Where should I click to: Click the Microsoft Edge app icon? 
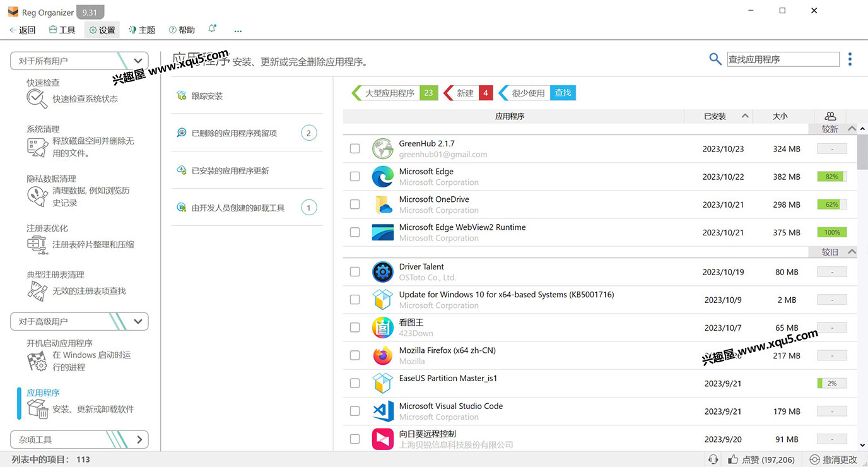pos(383,177)
